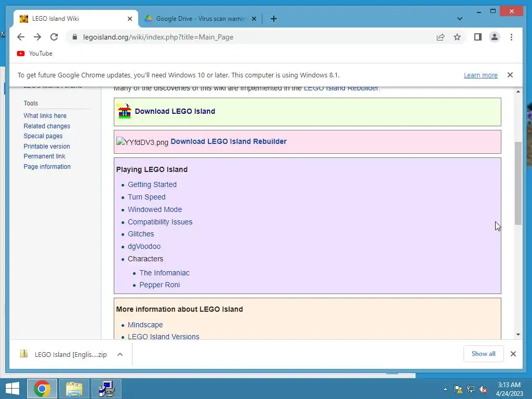Screen dimensions: 532x399
Task: Click the broken YYfdDV3.png image
Action: [x=142, y=142]
